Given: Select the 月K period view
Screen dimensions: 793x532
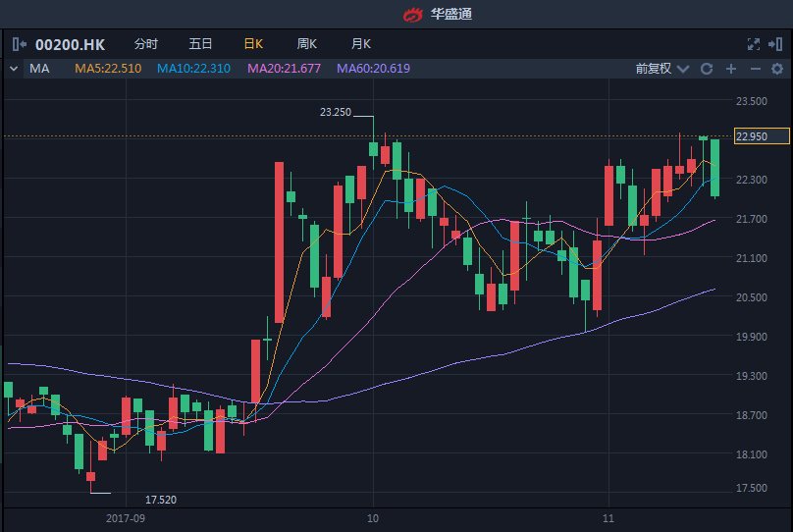Looking at the screenshot, I should tap(361, 44).
